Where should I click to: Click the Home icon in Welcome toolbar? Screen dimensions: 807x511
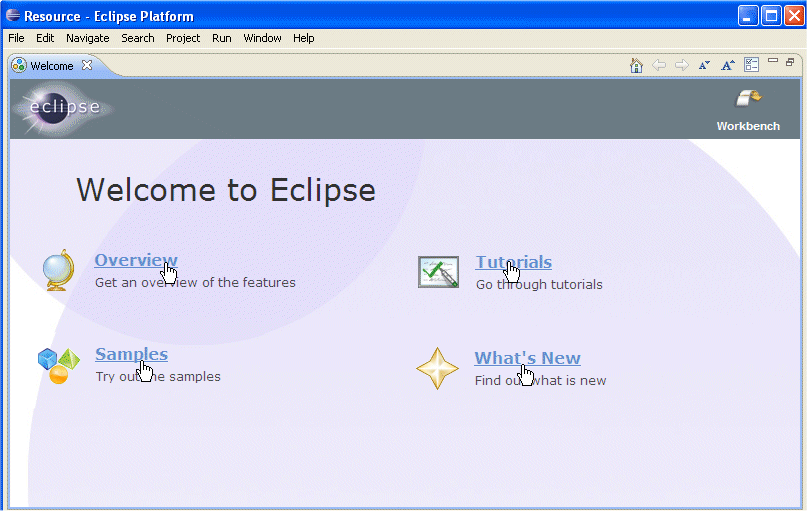636,65
